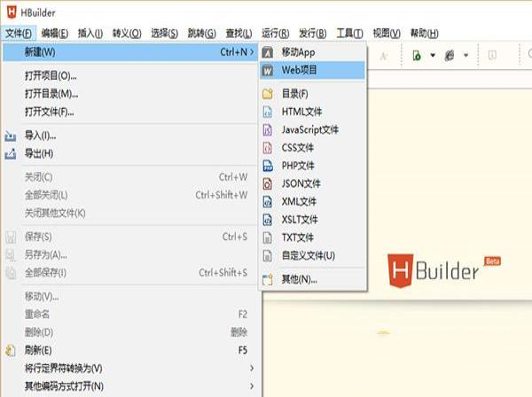Image resolution: width=532 pixels, height=397 pixels.
Task: Create a new JavaScript文件
Action: click(x=309, y=129)
